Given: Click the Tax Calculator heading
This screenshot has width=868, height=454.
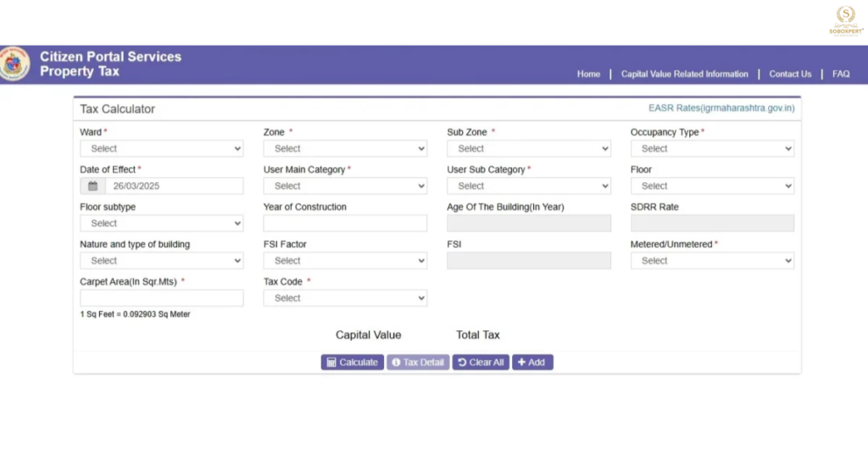Looking at the screenshot, I should 117,109.
